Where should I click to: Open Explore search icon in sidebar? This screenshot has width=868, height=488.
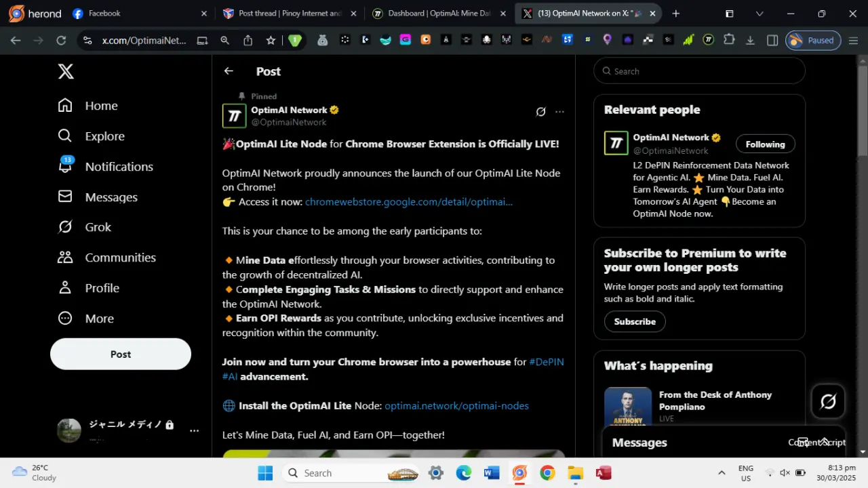pyautogui.click(x=65, y=136)
